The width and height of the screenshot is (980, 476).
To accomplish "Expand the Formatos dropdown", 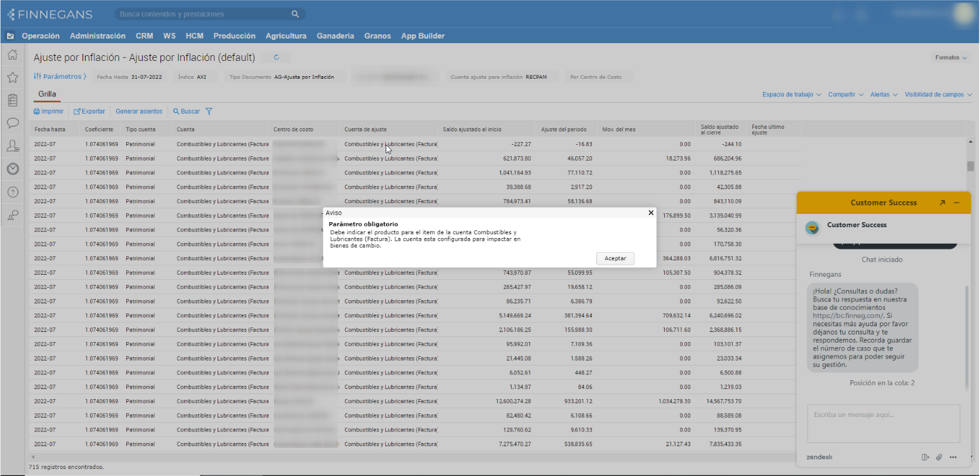I will pyautogui.click(x=950, y=58).
